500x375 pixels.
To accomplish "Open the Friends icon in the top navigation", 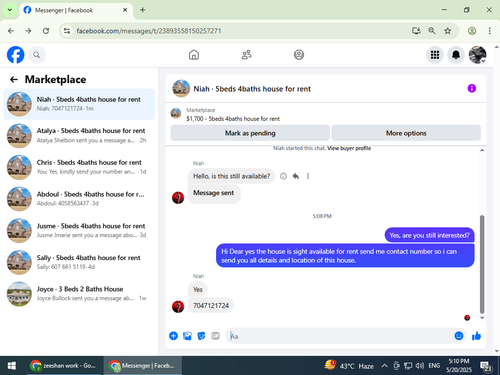I will tap(246, 55).
